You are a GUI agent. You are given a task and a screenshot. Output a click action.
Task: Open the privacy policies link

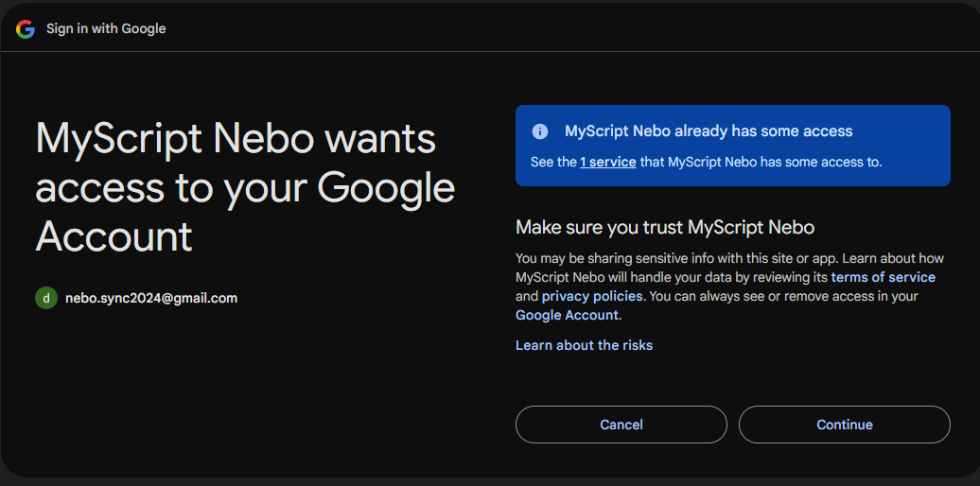click(x=592, y=295)
